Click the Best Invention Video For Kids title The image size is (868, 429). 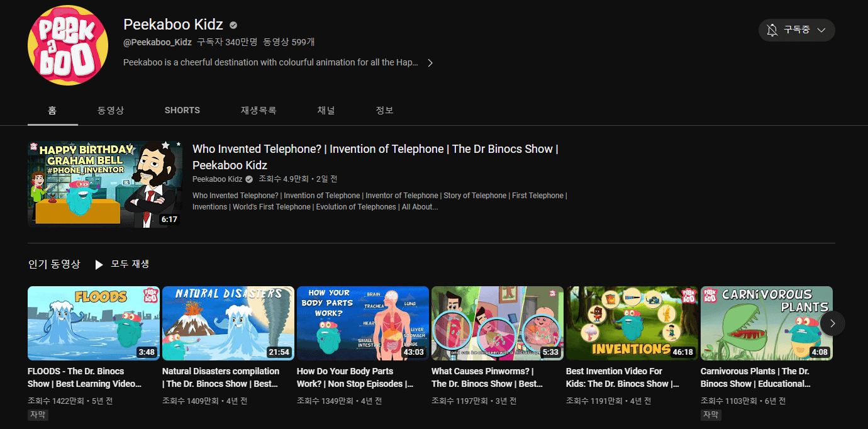coord(623,377)
